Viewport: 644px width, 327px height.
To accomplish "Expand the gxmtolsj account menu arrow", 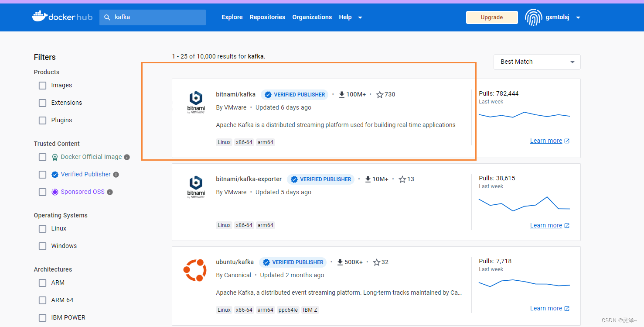I will [578, 18].
